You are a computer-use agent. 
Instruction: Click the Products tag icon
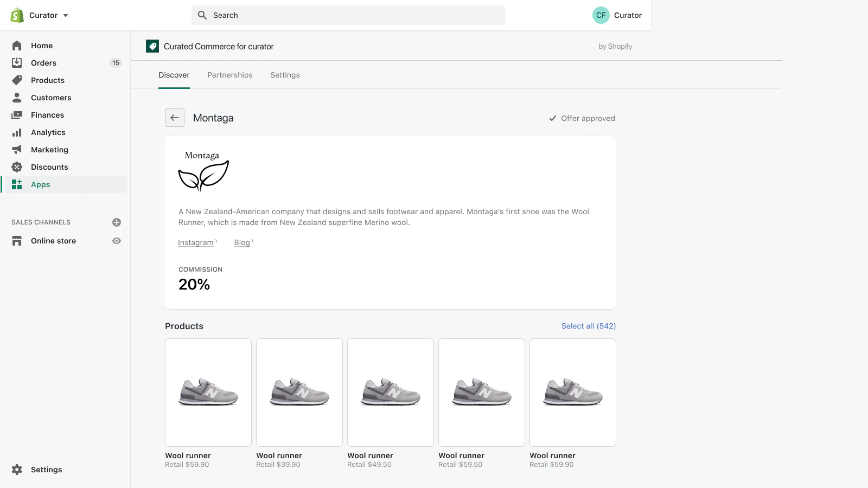tap(17, 80)
